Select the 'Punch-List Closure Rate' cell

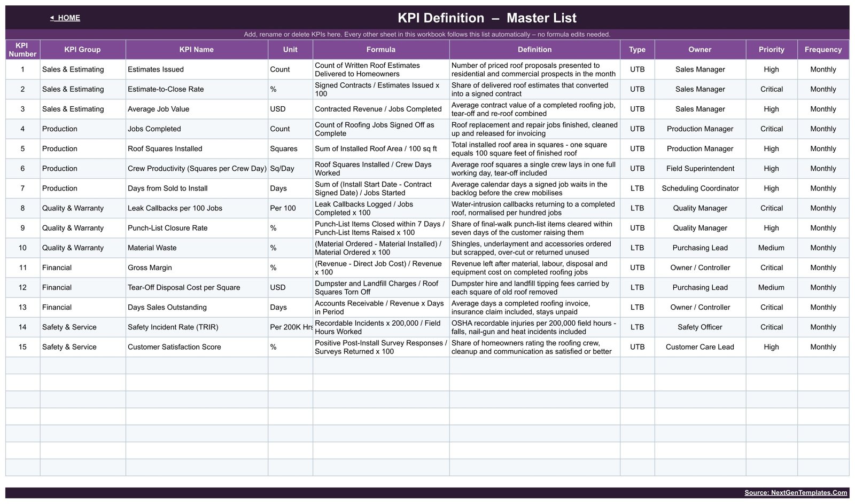click(197, 228)
